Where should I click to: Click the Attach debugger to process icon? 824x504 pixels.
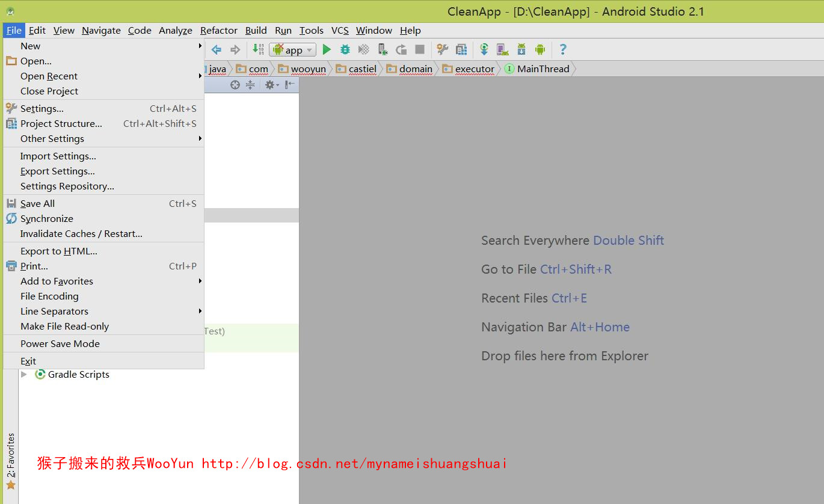pos(382,50)
